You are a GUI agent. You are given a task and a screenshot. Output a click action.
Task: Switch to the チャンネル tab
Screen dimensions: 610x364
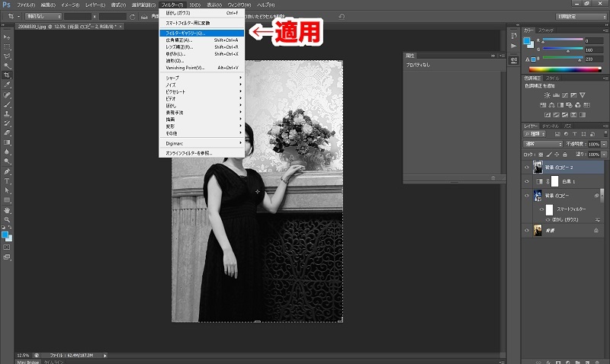(x=550, y=126)
